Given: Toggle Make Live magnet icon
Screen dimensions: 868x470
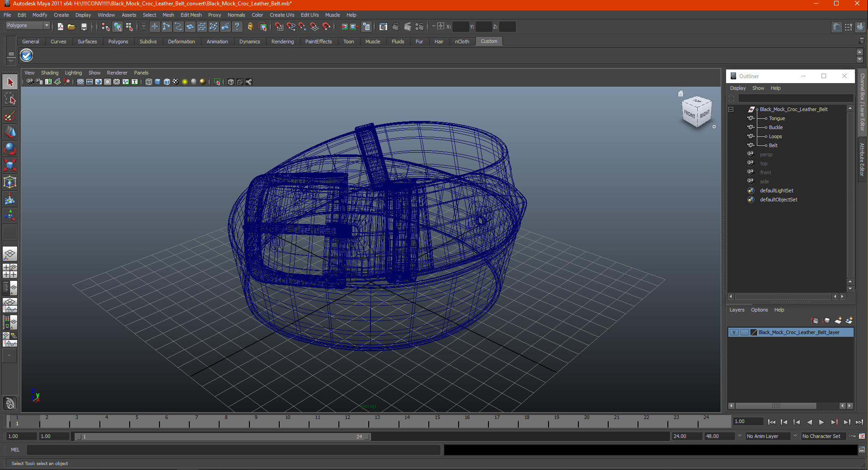Looking at the screenshot, I should click(326, 27).
